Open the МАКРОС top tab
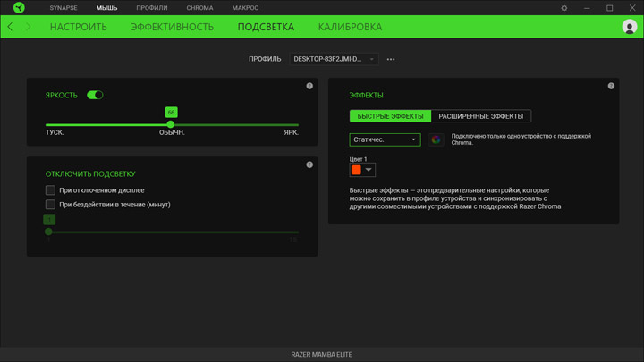The height and width of the screenshot is (362, 644). [x=245, y=8]
